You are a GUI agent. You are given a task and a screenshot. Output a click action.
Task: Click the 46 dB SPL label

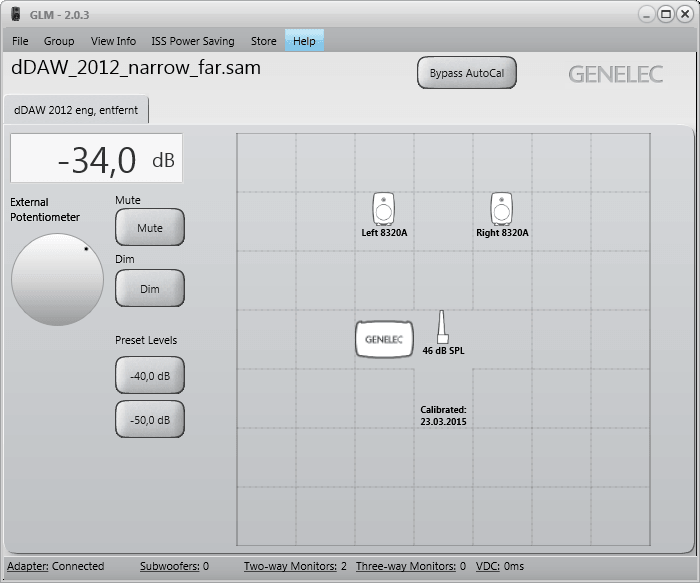pos(443,351)
